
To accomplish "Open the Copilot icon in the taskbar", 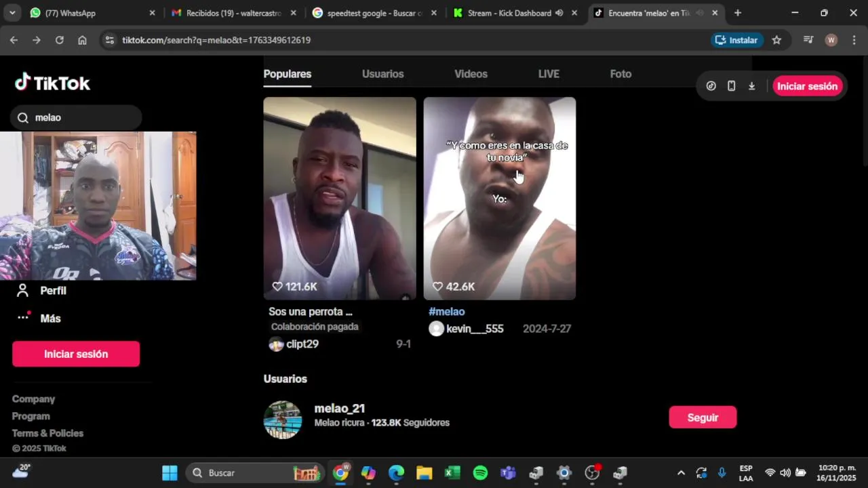I will (x=368, y=472).
